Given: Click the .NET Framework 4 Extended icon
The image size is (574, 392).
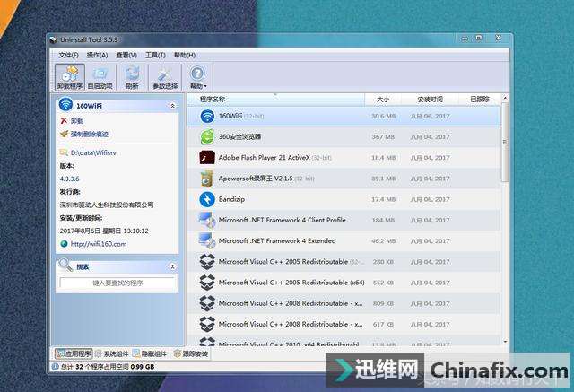Looking at the screenshot, I should (207, 240).
